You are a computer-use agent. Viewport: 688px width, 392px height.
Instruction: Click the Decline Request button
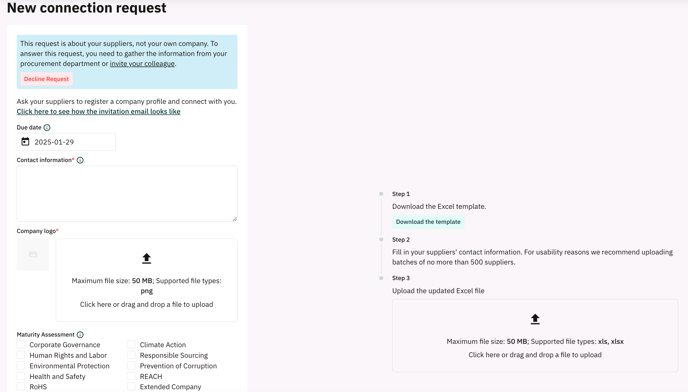coord(47,79)
